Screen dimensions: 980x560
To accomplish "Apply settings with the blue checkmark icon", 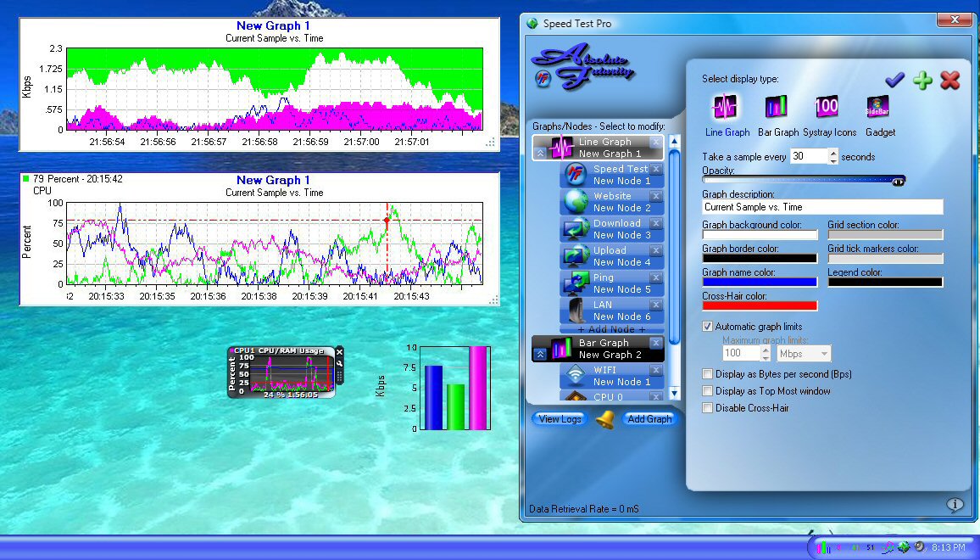I will [895, 80].
